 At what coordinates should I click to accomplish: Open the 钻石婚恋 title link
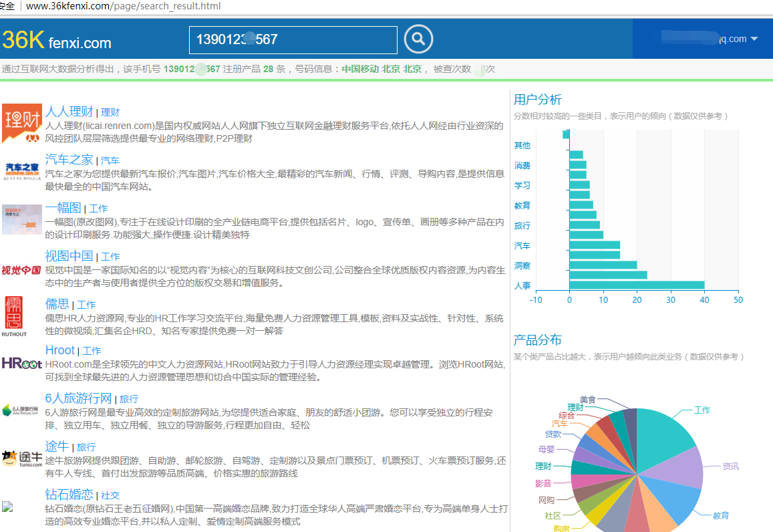69,494
